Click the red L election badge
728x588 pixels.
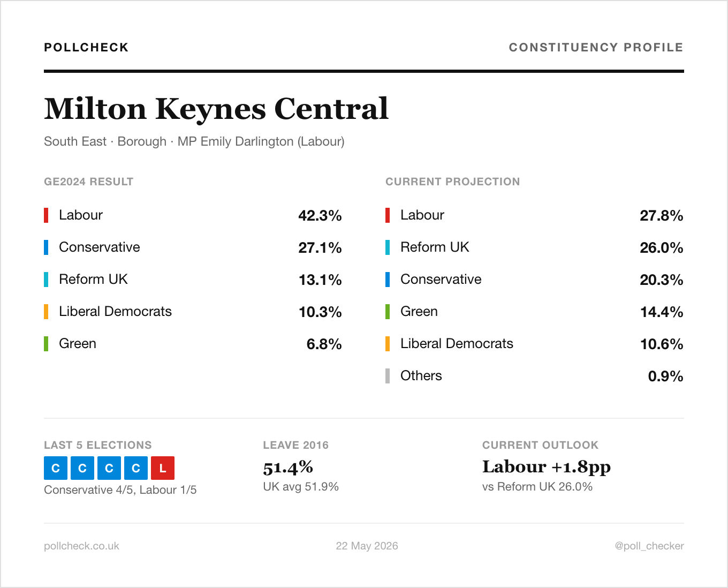point(163,468)
